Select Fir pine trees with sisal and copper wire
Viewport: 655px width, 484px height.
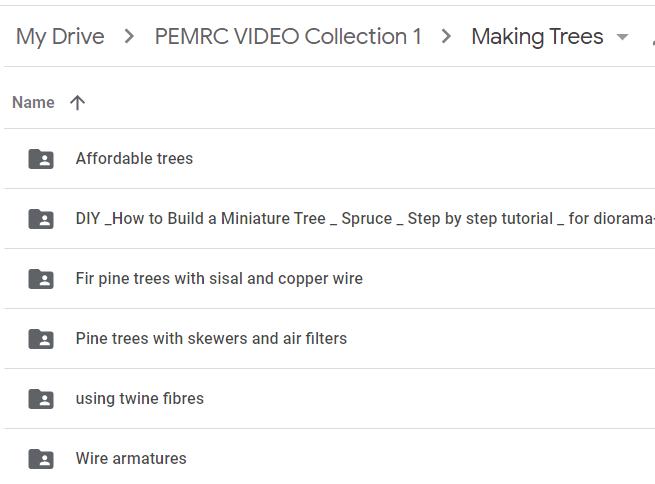point(219,279)
